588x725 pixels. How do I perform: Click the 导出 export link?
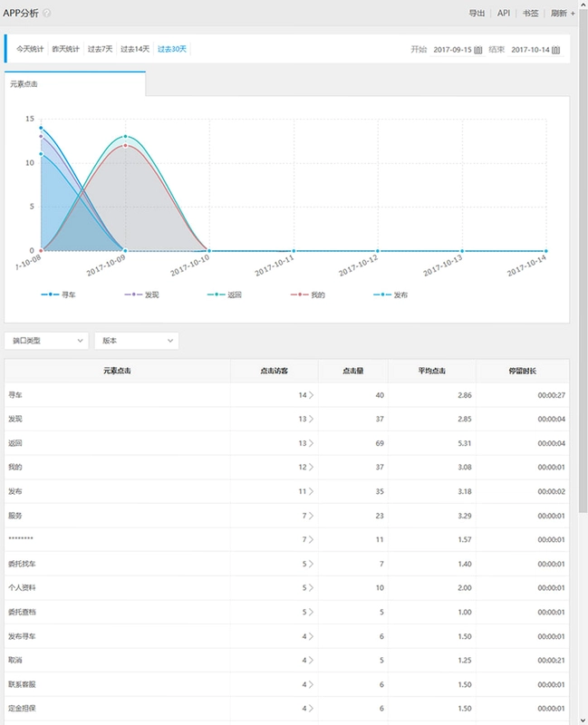tap(477, 13)
